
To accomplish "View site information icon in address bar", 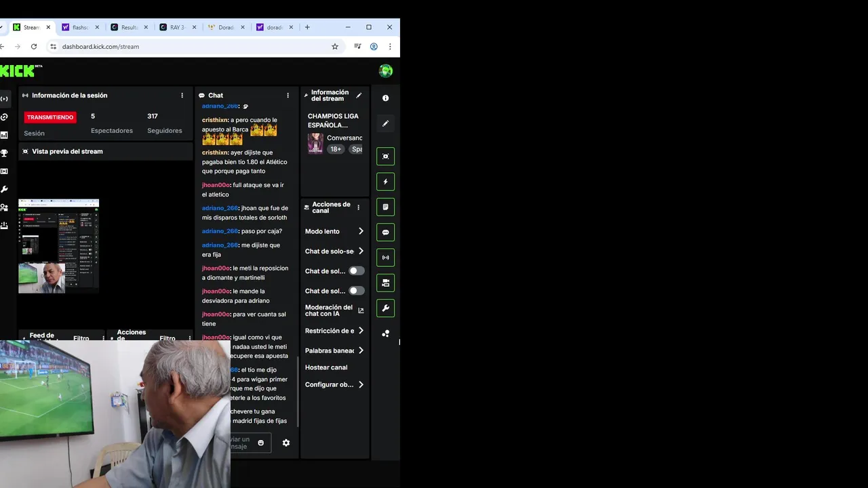I will [x=53, y=47].
